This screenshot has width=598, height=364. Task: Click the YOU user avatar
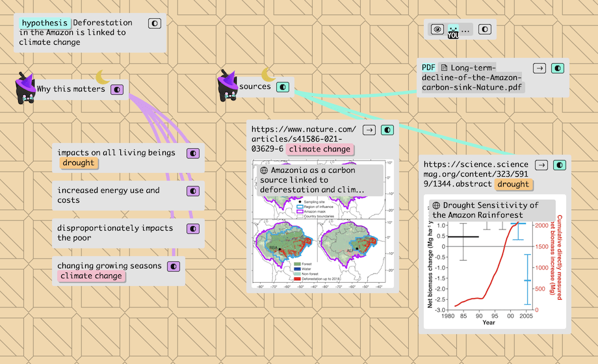click(453, 30)
